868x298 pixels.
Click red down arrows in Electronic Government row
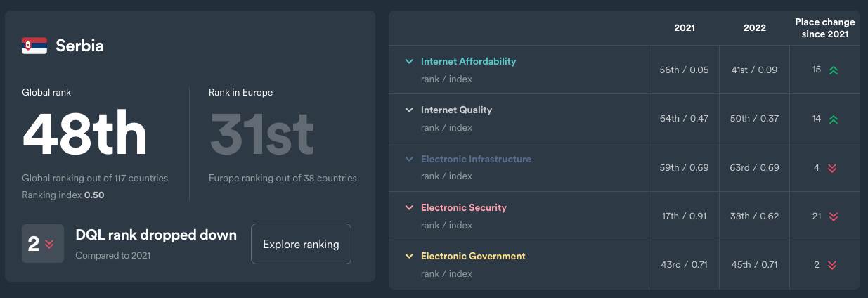pos(832,265)
